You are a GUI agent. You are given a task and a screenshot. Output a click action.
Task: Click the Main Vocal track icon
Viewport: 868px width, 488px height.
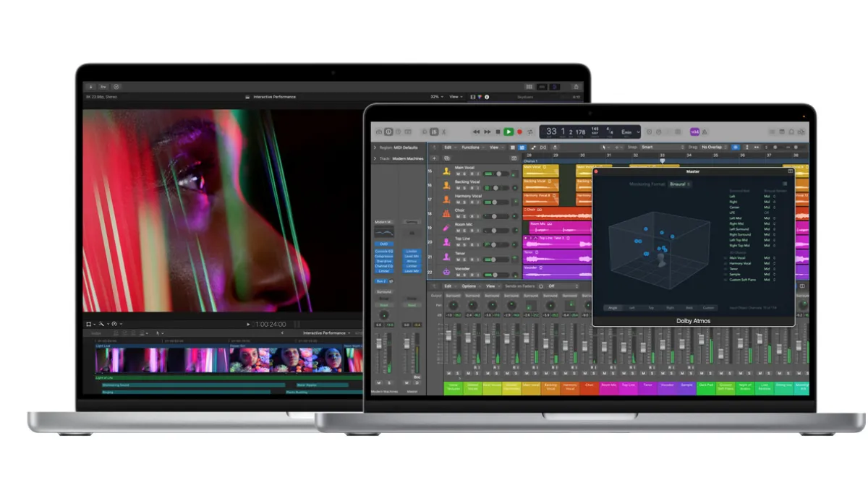446,171
